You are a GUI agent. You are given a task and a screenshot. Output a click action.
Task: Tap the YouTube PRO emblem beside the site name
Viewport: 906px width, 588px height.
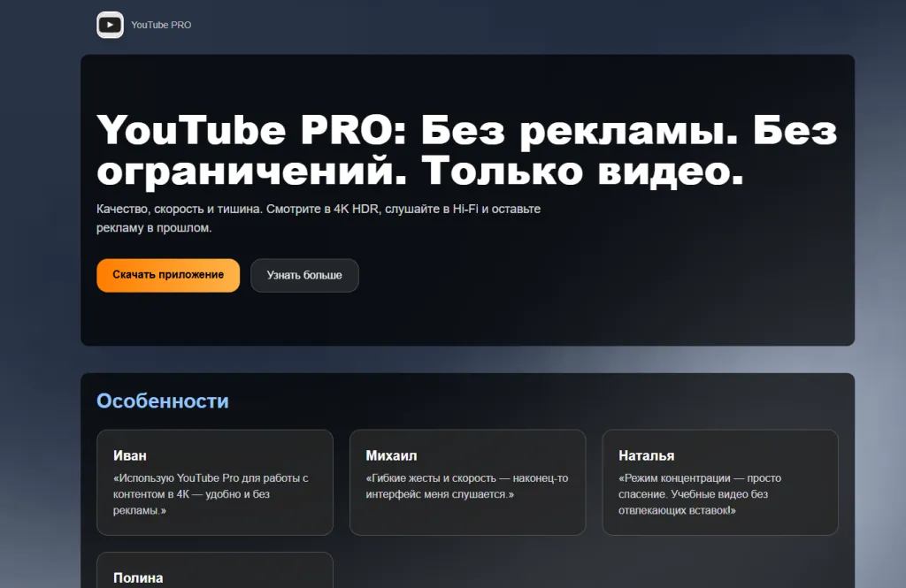(x=110, y=25)
